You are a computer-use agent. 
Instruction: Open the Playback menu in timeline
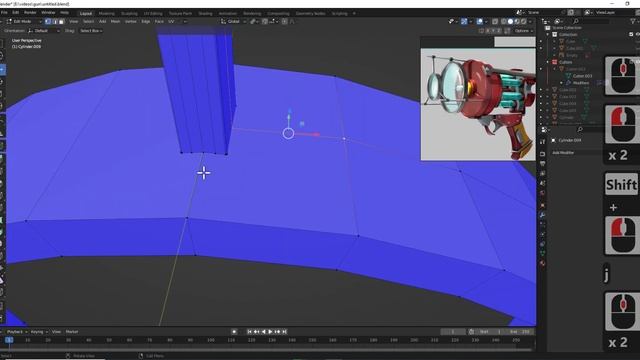(x=17, y=332)
